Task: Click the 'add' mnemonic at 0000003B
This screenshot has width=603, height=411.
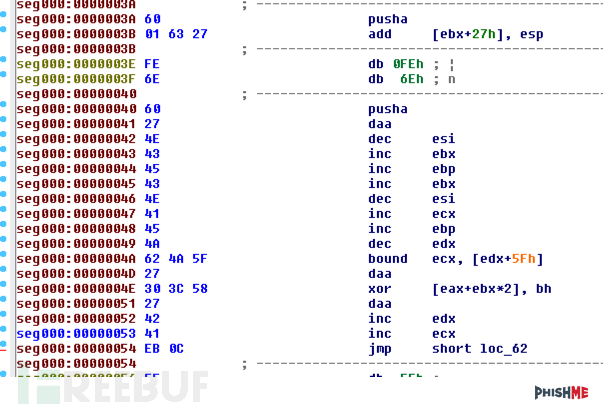Action: [x=380, y=34]
